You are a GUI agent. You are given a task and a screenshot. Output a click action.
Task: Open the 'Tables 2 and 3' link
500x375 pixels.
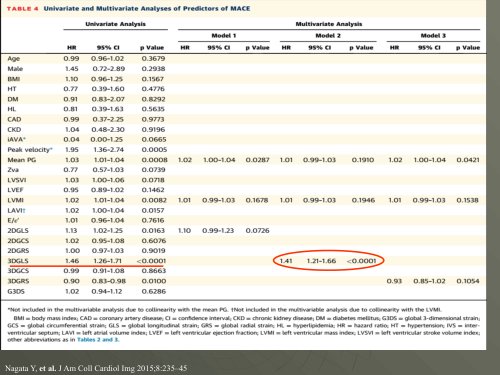click(98, 340)
